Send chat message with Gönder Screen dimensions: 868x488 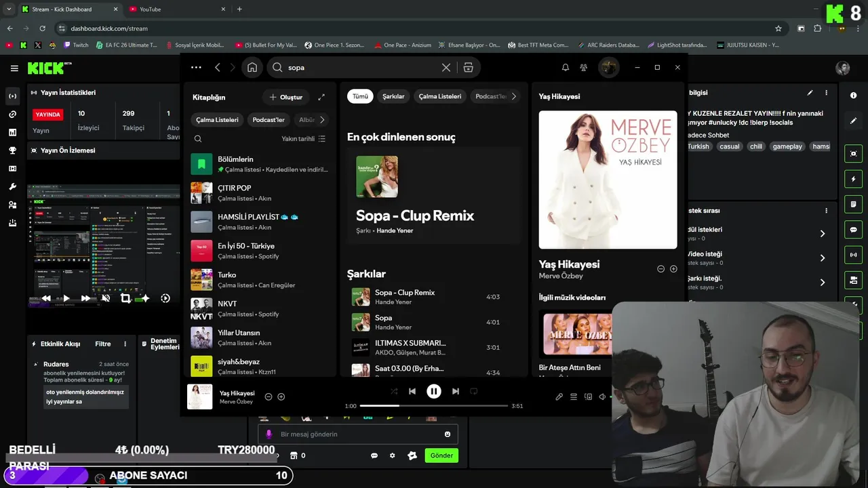click(x=441, y=455)
